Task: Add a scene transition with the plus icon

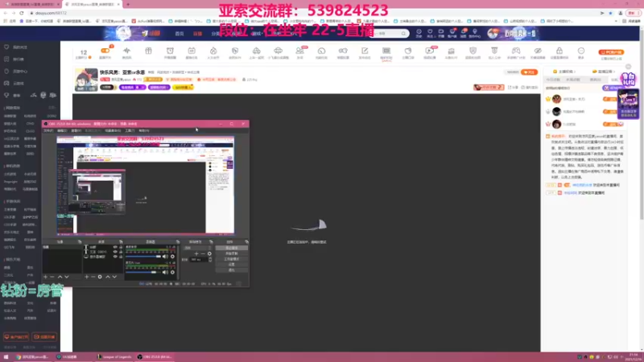Action: click(196, 253)
